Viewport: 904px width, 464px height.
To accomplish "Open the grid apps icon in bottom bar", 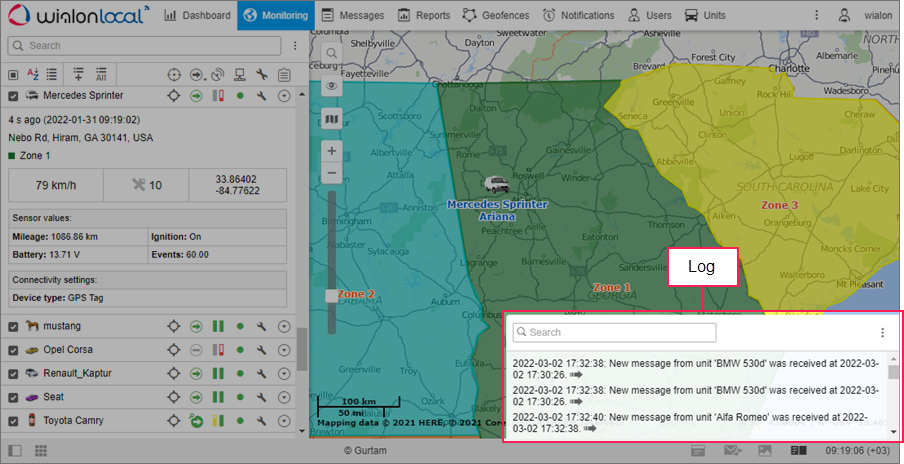I will (40, 451).
